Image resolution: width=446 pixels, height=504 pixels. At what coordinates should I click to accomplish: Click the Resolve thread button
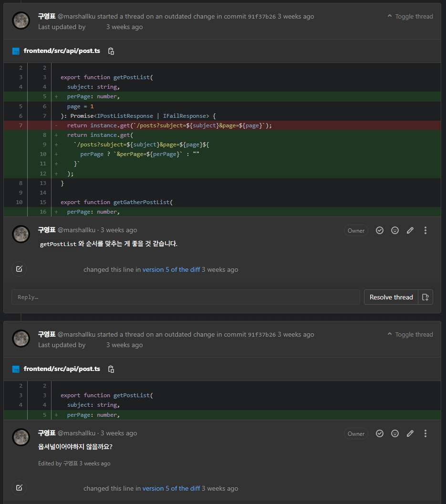click(x=391, y=297)
